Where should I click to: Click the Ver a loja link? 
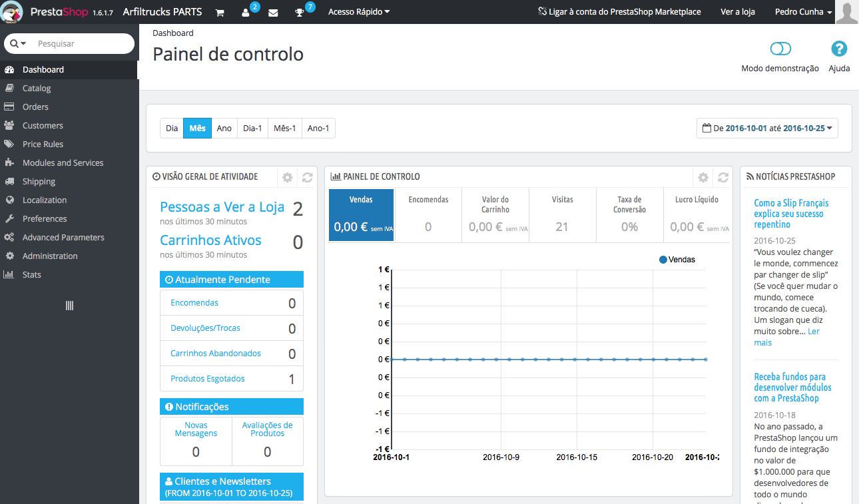tap(738, 12)
